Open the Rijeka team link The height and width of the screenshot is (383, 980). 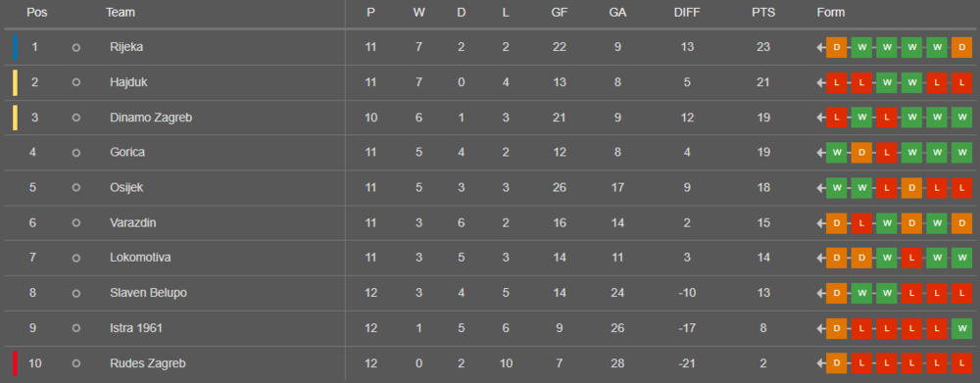(126, 47)
